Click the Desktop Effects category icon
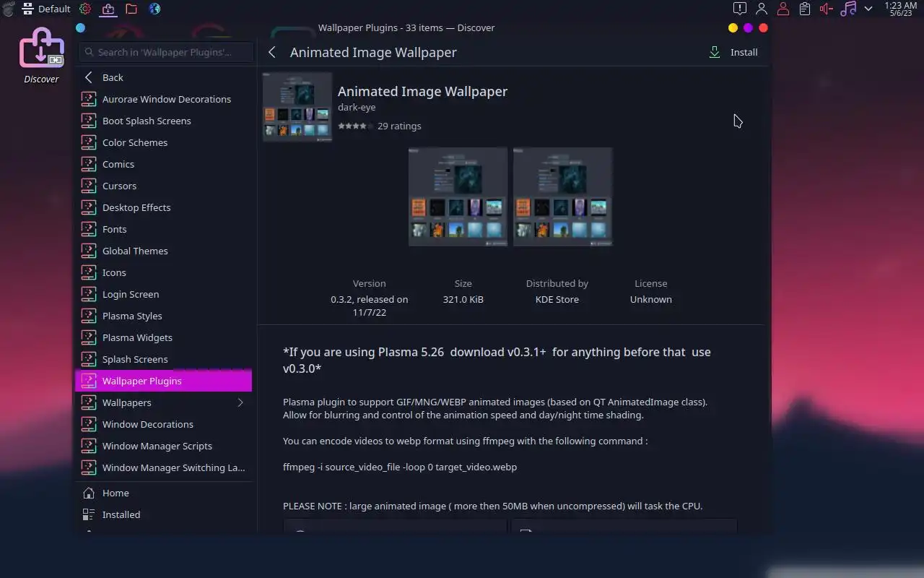This screenshot has height=578, width=924. (x=89, y=207)
